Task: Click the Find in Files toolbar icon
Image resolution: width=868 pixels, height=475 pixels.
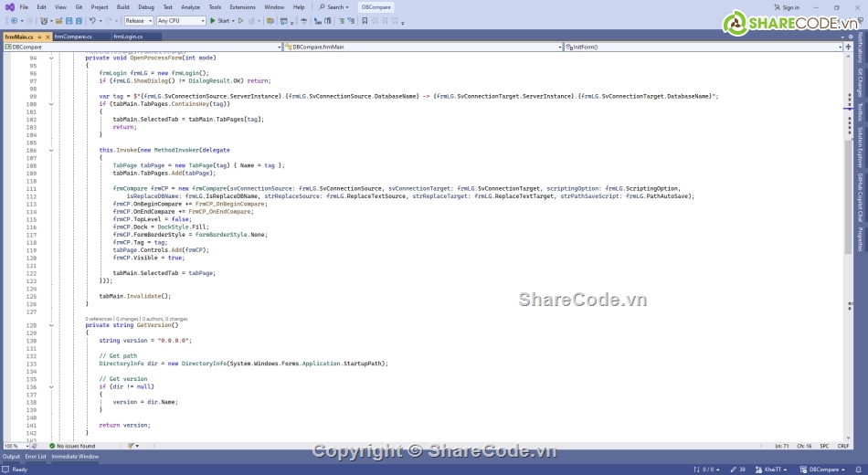Action: [270, 20]
